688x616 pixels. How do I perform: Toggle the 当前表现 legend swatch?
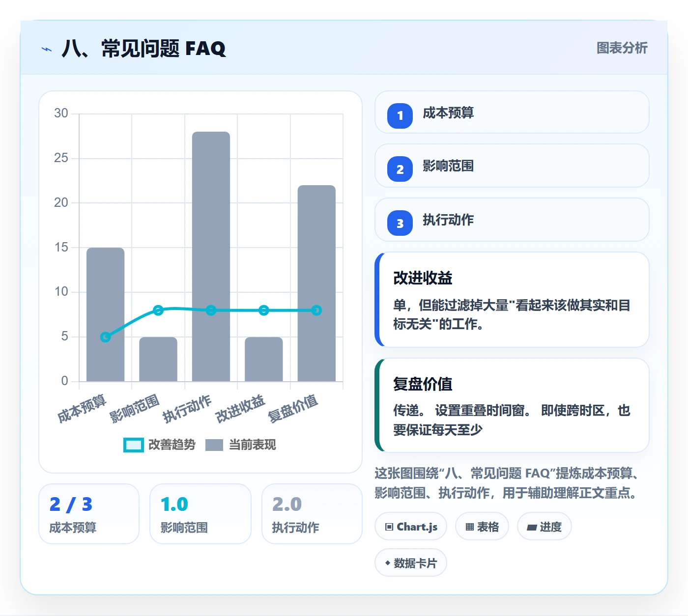214,445
